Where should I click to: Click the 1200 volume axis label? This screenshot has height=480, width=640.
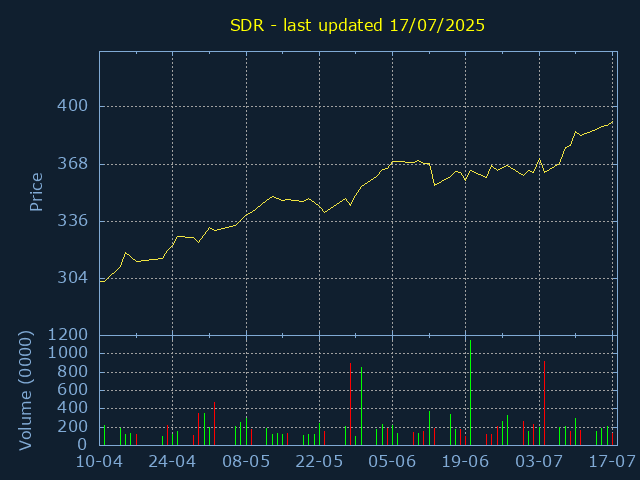[68, 335]
